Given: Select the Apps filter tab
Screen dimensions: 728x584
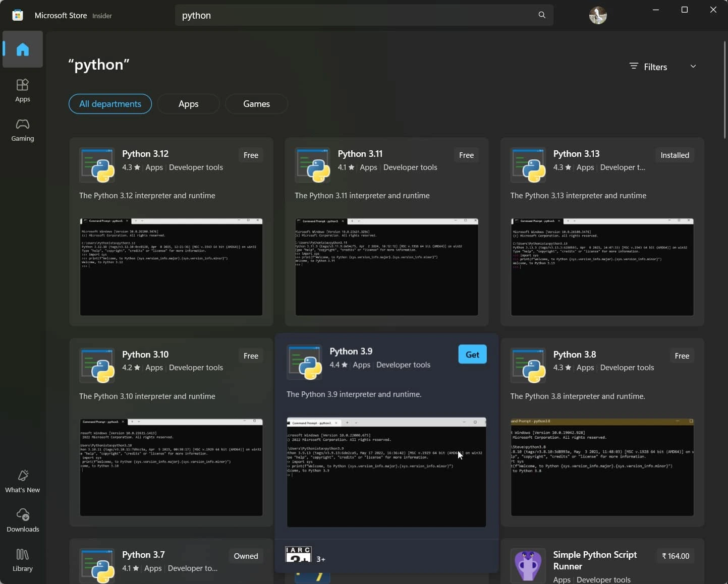Looking at the screenshot, I should (x=189, y=104).
